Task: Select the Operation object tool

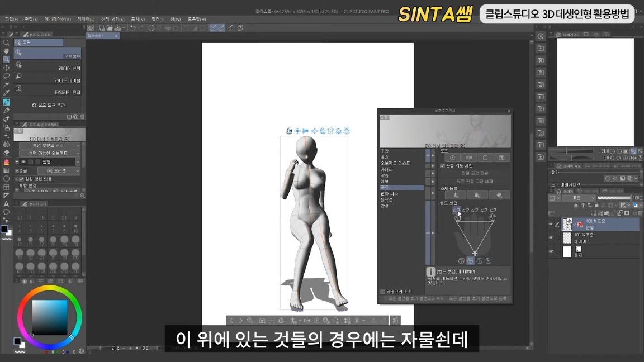Action: (x=6, y=60)
